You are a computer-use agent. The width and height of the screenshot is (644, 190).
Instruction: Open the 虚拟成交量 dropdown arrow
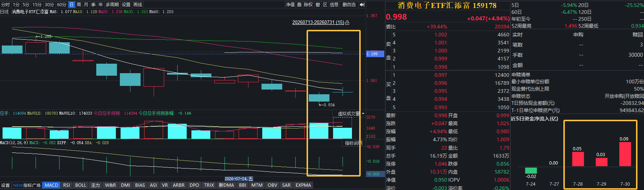[x=363, y=114]
